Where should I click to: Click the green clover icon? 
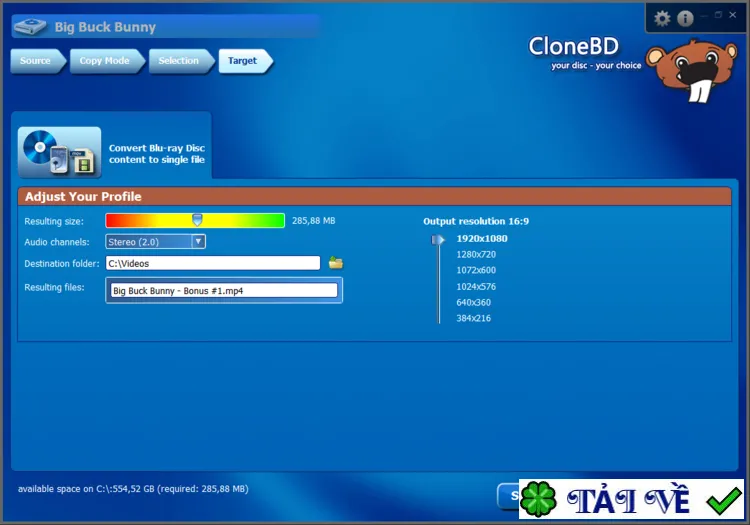pyautogui.click(x=539, y=499)
